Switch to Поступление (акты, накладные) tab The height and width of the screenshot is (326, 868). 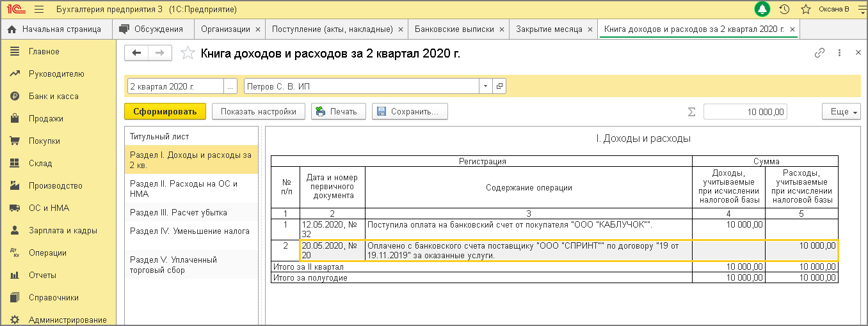[332, 29]
